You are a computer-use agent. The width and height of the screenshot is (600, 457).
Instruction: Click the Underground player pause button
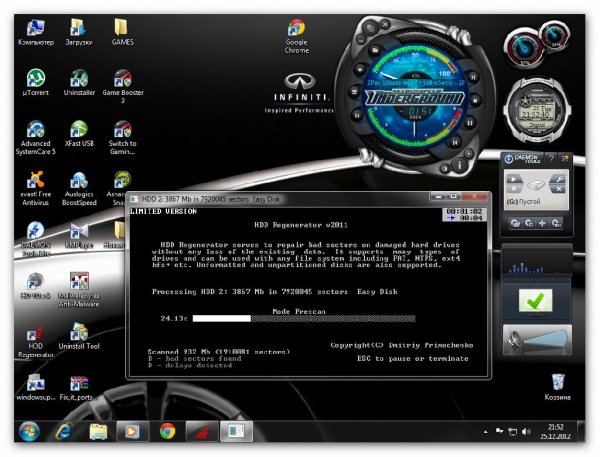pyautogui.click(x=470, y=123)
